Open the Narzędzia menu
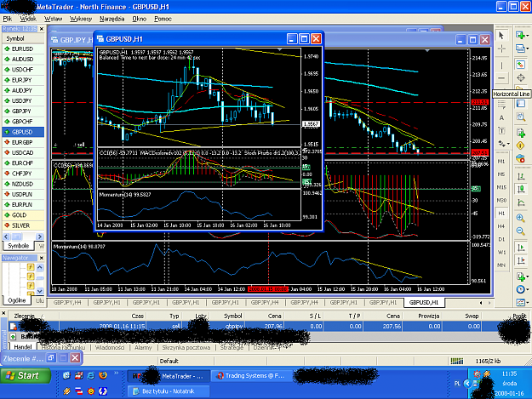 point(112,19)
